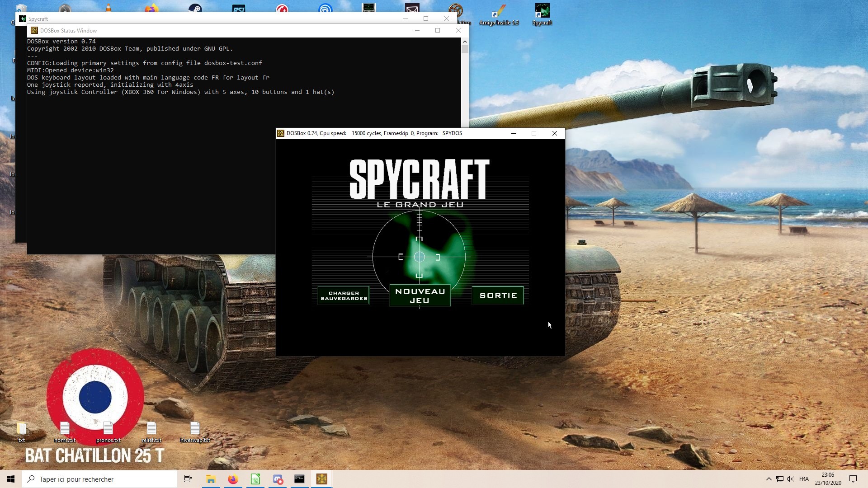Open the network status tray icon
The height and width of the screenshot is (488, 868).
(x=780, y=479)
